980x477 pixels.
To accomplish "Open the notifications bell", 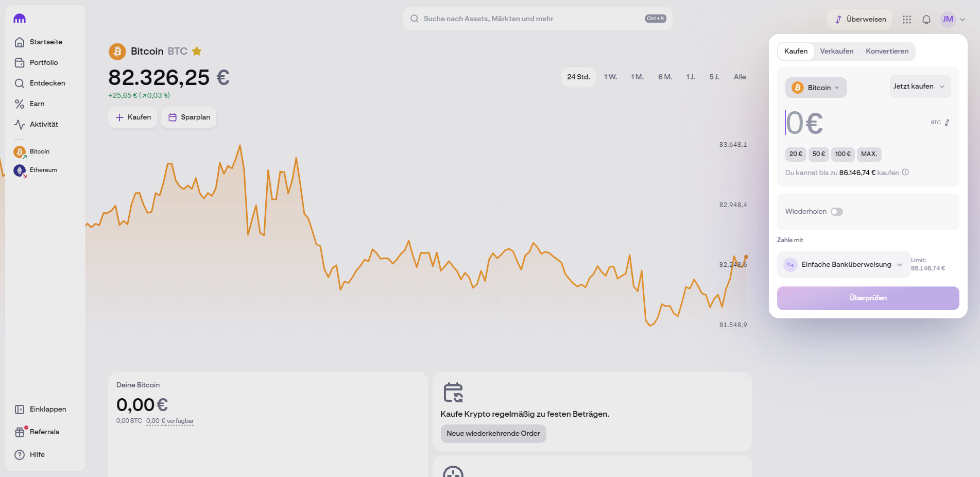I will [x=926, y=20].
